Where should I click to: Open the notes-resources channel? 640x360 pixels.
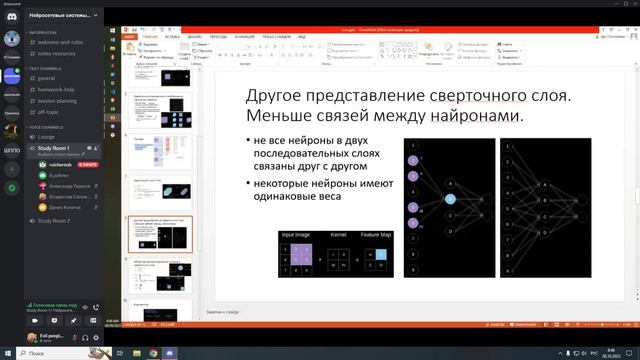click(57, 53)
